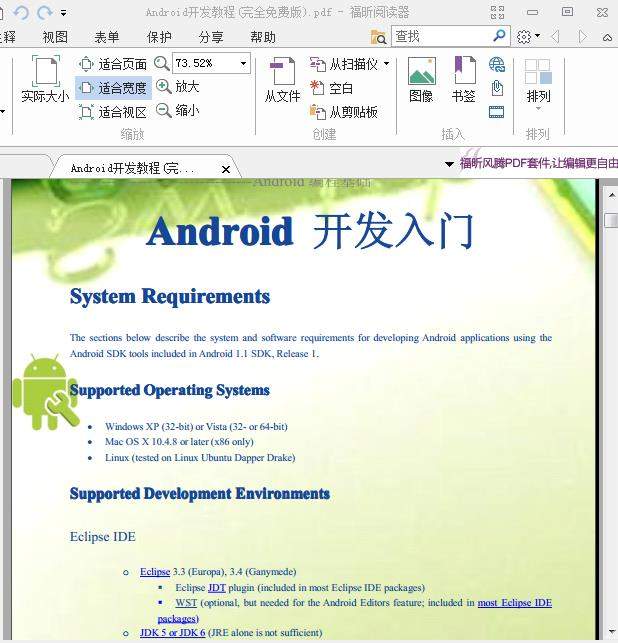Create 空白 blank PDF
This screenshot has width=618, height=643.
[x=331, y=88]
